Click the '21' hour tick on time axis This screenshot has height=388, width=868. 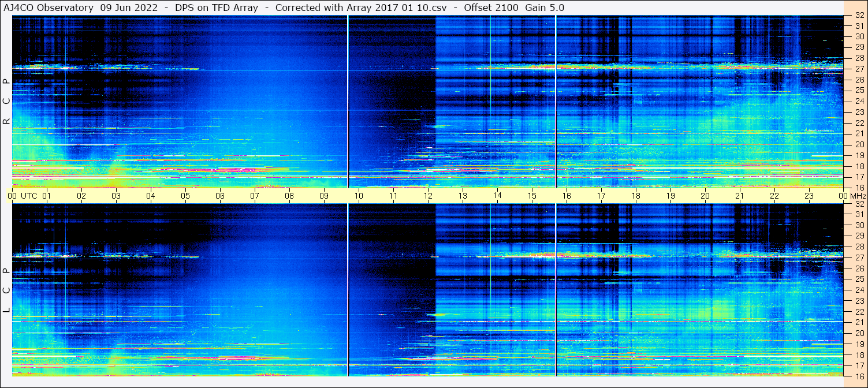point(740,196)
